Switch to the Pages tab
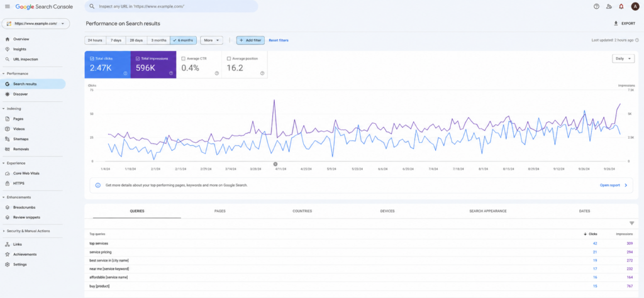Viewport: 644px width, 298px height. (219, 211)
